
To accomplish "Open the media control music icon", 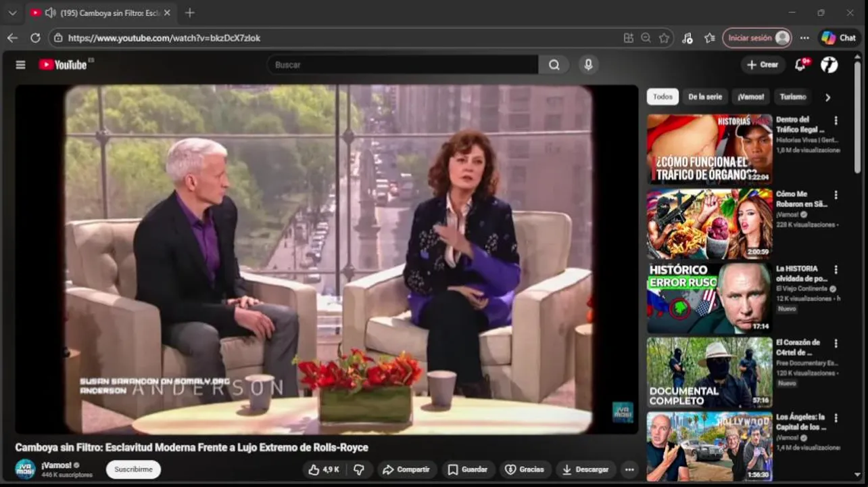I will point(688,38).
